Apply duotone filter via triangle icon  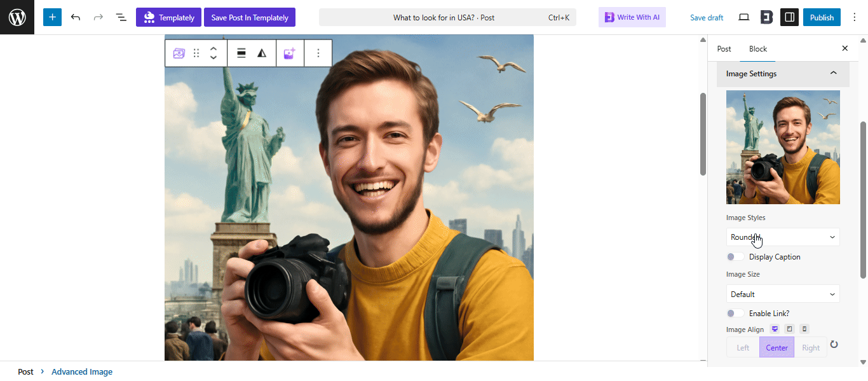point(262,53)
